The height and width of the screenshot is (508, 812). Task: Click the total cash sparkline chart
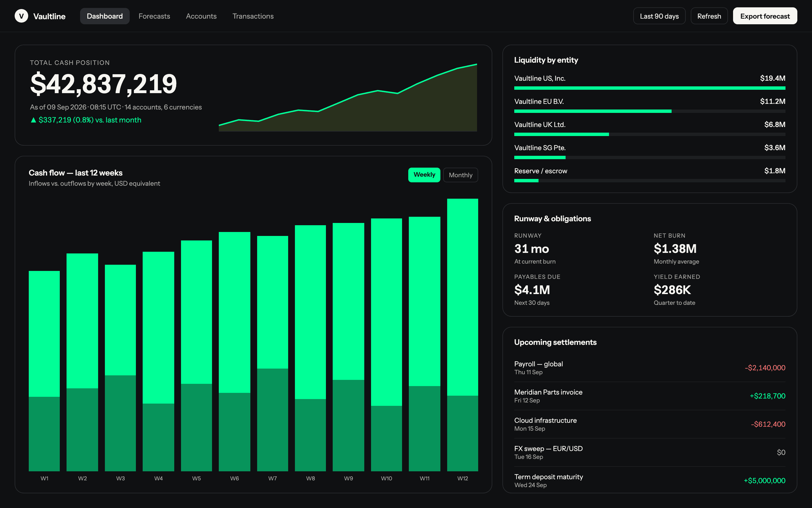coord(348,97)
